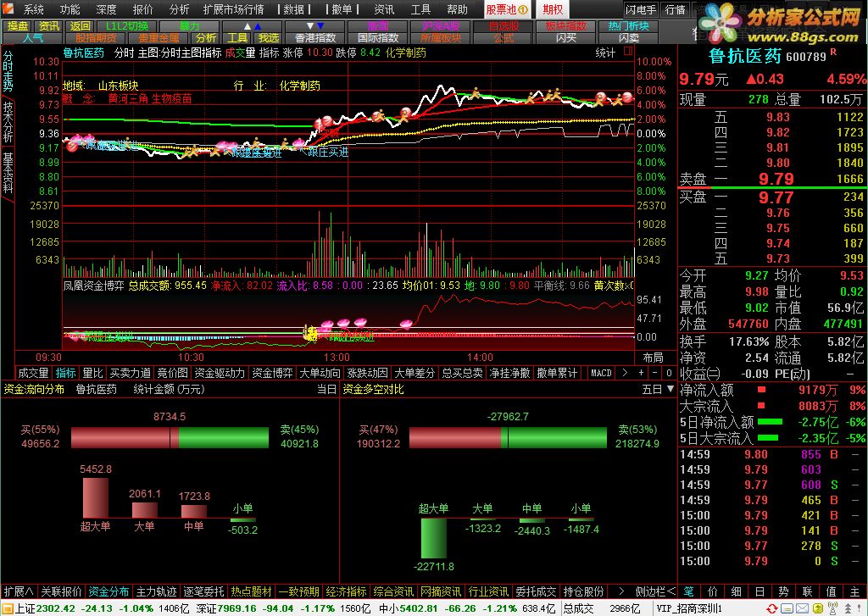Open the 分析 menu in the menu bar
Image resolution: width=868 pixels, height=616 pixels.
click(180, 9)
